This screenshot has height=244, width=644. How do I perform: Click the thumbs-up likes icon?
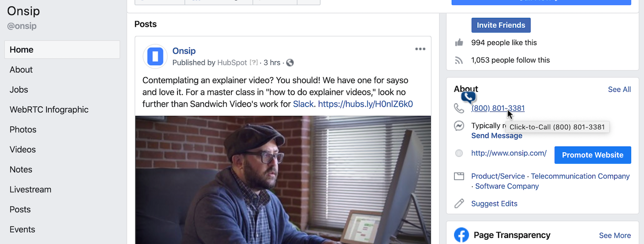459,42
